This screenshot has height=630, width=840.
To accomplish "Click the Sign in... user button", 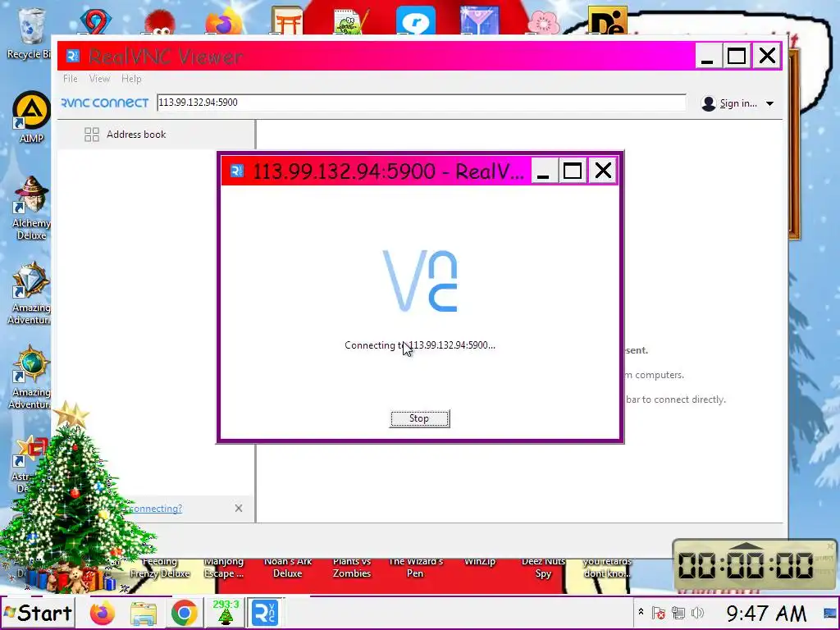I will coord(729,103).
